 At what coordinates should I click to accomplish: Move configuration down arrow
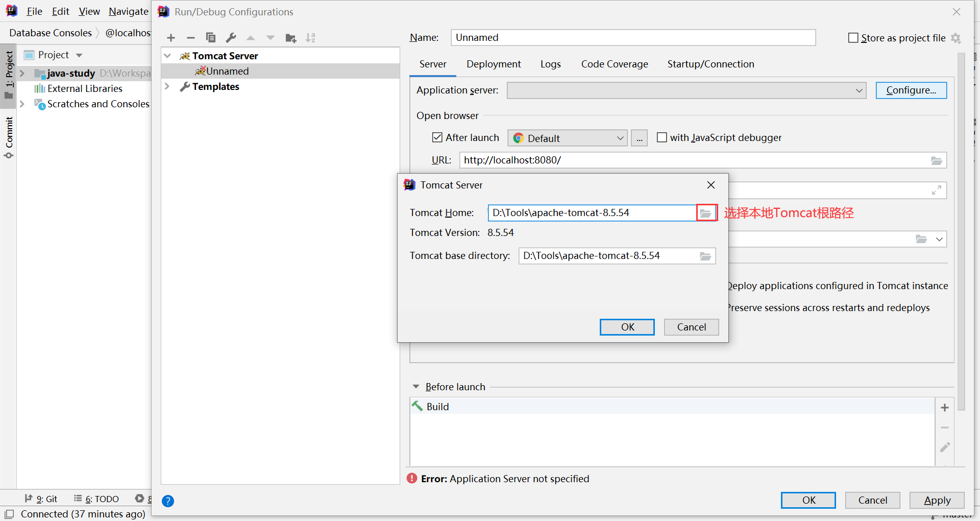click(271, 38)
